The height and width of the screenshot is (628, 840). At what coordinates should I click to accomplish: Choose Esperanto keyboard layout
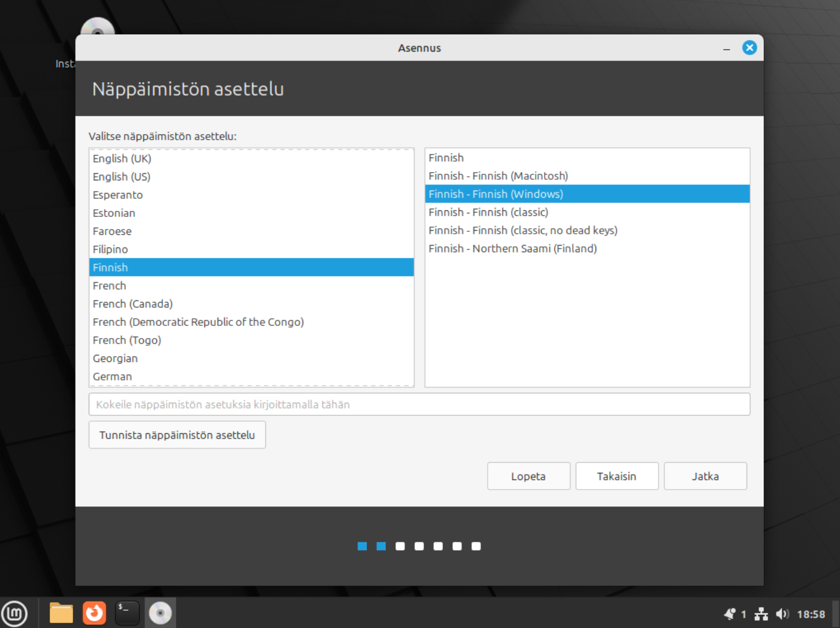tap(252, 195)
